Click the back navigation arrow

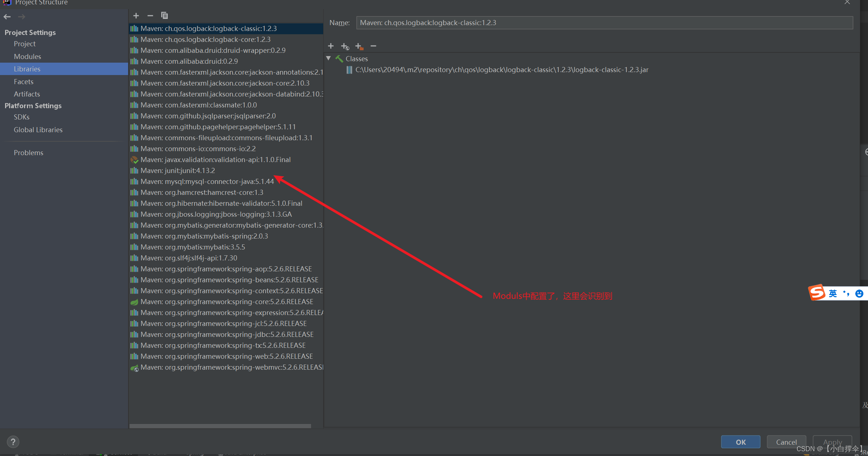7,17
